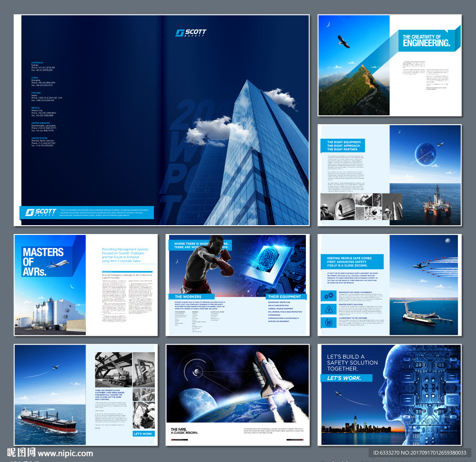This screenshot has width=476, height=462.
Task: Click THE N98. A CLASSIC REBORN. caption
Action: pyautogui.click(x=184, y=431)
